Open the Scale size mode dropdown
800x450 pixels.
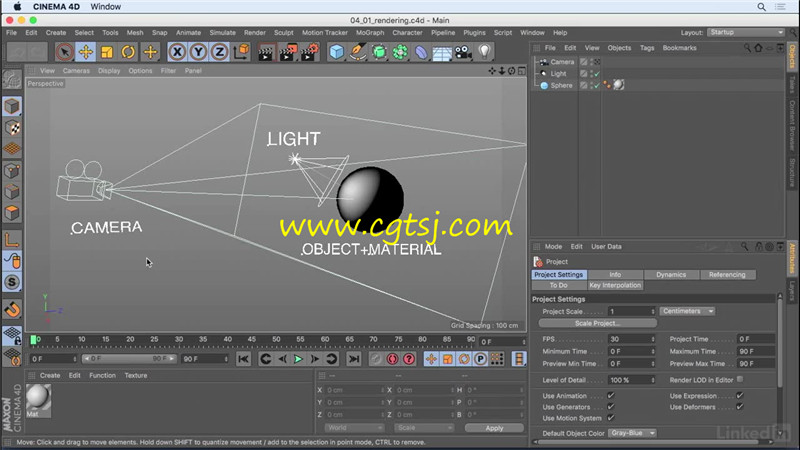423,428
